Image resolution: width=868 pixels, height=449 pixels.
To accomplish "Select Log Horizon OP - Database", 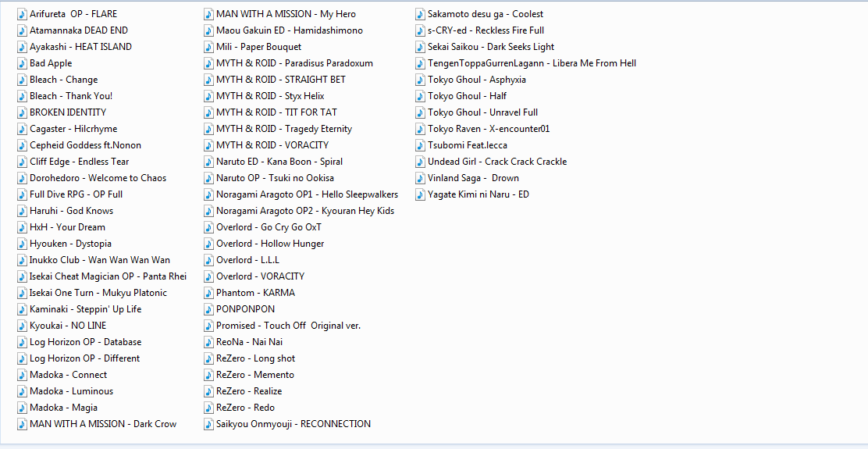I will [x=85, y=342].
